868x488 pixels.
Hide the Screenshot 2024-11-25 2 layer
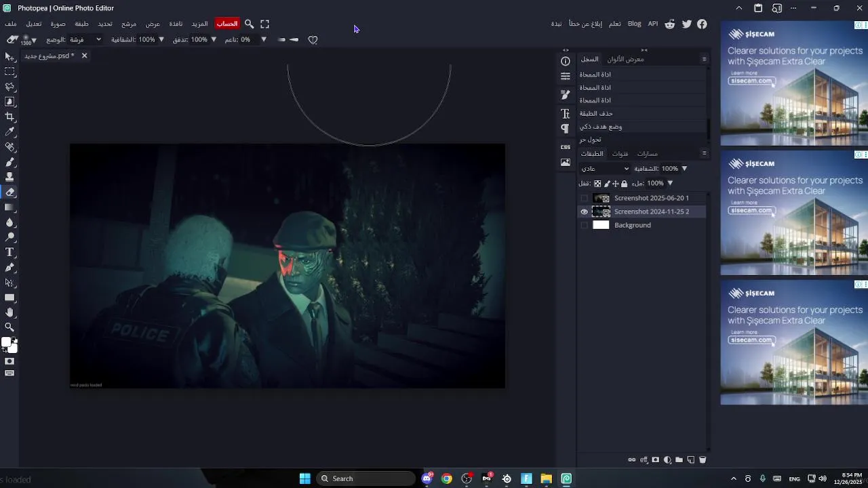point(585,211)
